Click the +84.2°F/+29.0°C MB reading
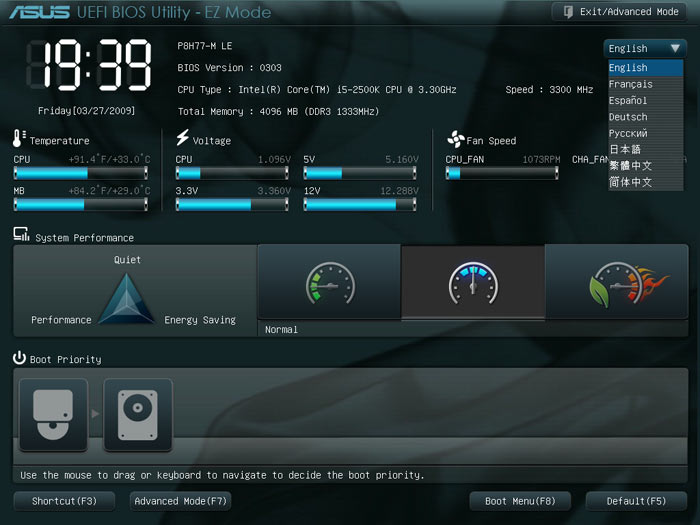700x525 pixels. (109, 191)
